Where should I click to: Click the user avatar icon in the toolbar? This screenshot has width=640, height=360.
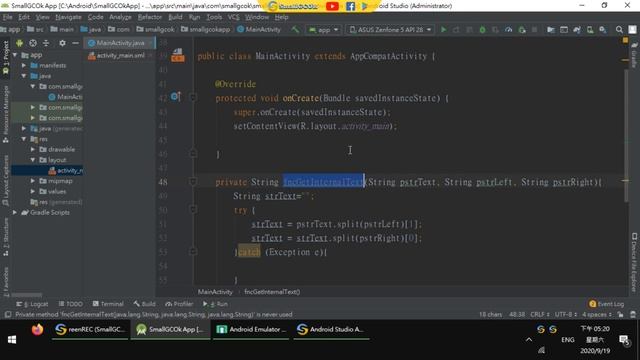[632, 29]
